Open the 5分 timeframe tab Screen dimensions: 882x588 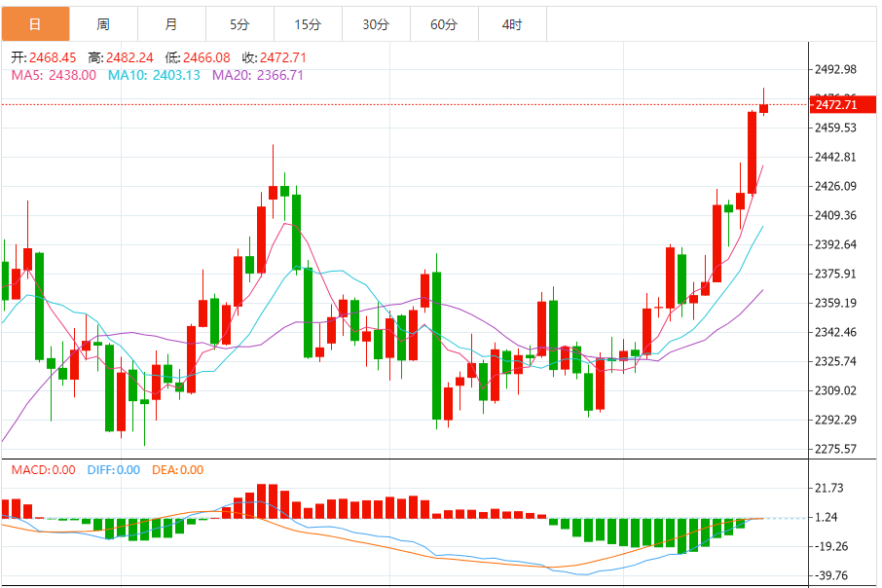pos(239,24)
